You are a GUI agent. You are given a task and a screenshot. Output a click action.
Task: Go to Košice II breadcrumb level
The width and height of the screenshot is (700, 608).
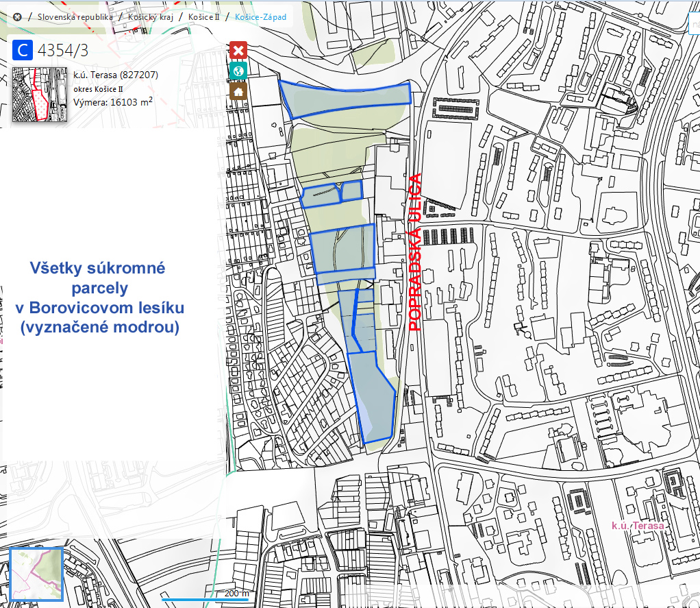pyautogui.click(x=203, y=17)
